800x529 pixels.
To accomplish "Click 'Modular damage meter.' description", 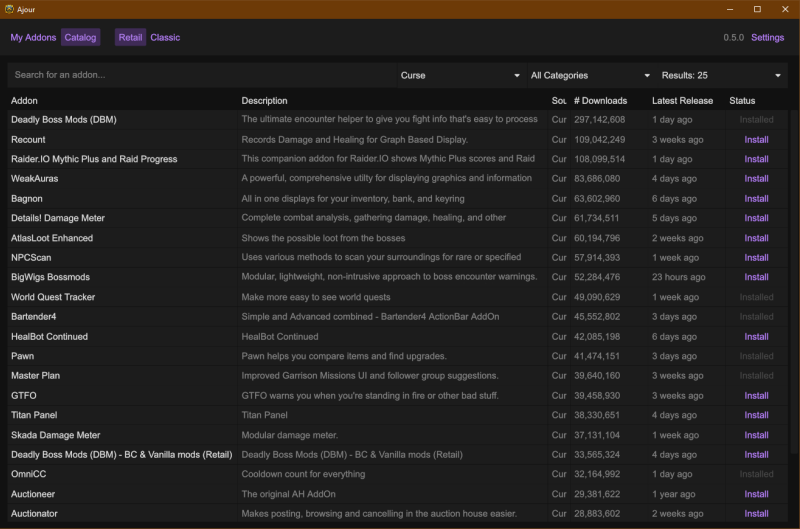I will coord(289,435).
